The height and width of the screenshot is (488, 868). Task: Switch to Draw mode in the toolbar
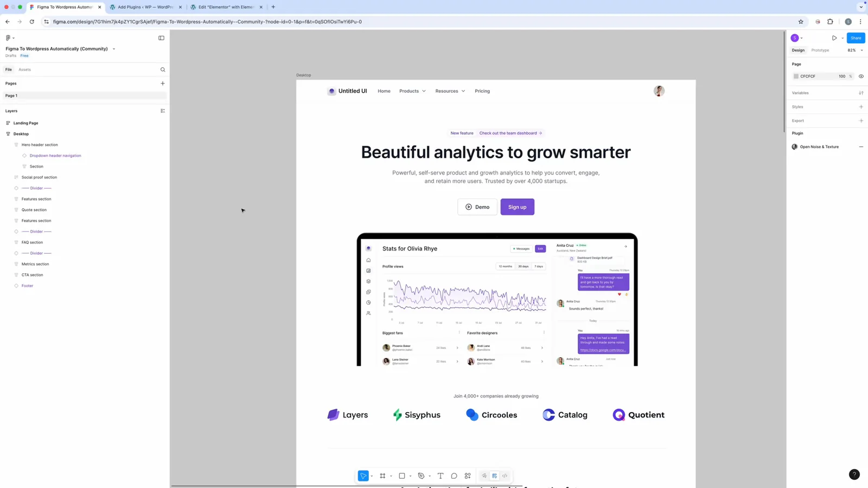pos(484,476)
